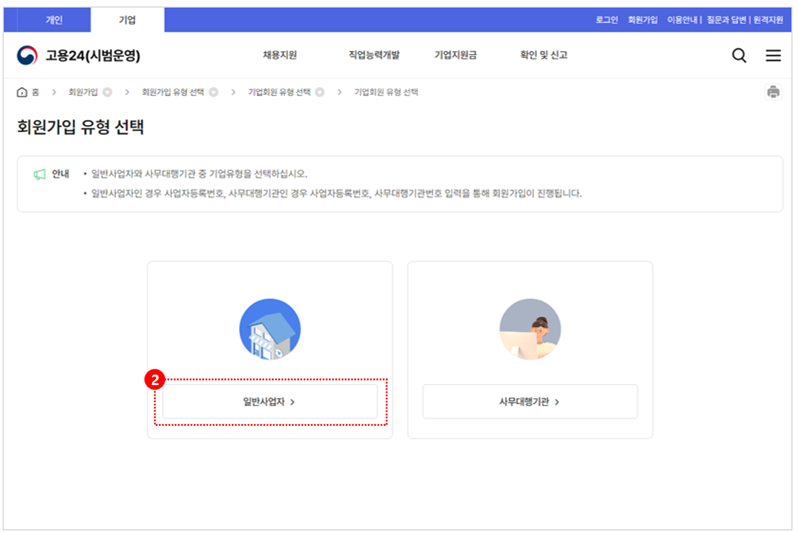Screen dimensions: 798x534
Task: Choose the 일반사업자 button
Action: pos(270,402)
